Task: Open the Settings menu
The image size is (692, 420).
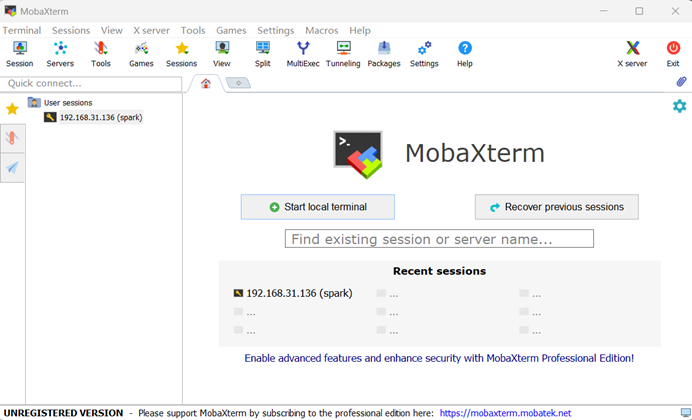Action: point(276,30)
